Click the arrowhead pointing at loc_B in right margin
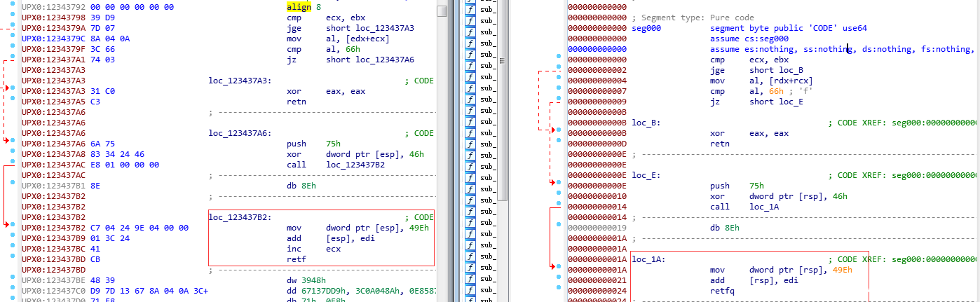Image resolution: width=980 pixels, height=302 pixels. 554,130
